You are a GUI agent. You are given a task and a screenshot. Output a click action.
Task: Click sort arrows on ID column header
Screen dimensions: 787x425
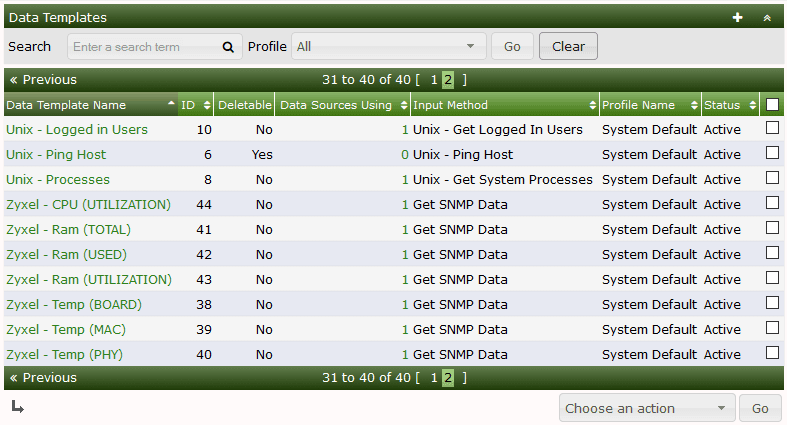(x=207, y=105)
